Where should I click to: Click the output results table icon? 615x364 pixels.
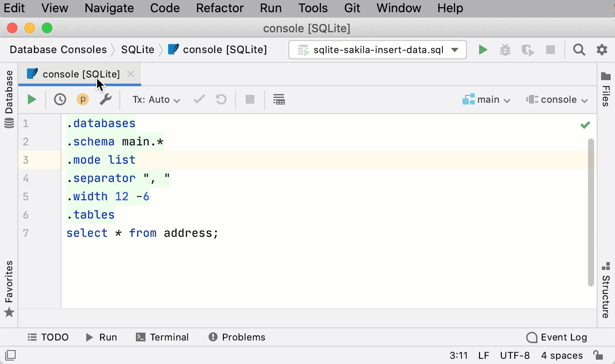[x=279, y=99]
